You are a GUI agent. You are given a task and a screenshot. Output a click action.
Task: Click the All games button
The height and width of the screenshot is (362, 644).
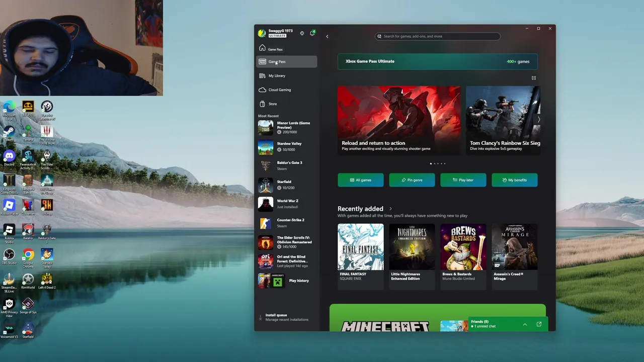[x=361, y=180]
